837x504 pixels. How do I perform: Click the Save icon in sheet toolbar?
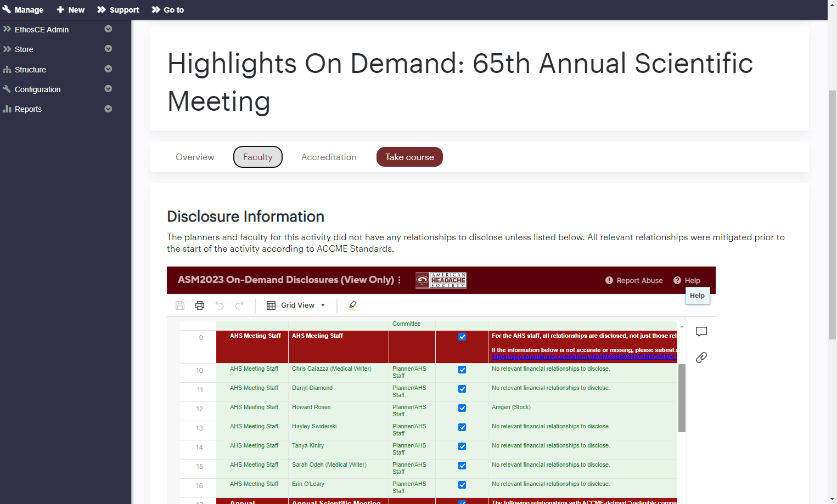[x=180, y=305]
